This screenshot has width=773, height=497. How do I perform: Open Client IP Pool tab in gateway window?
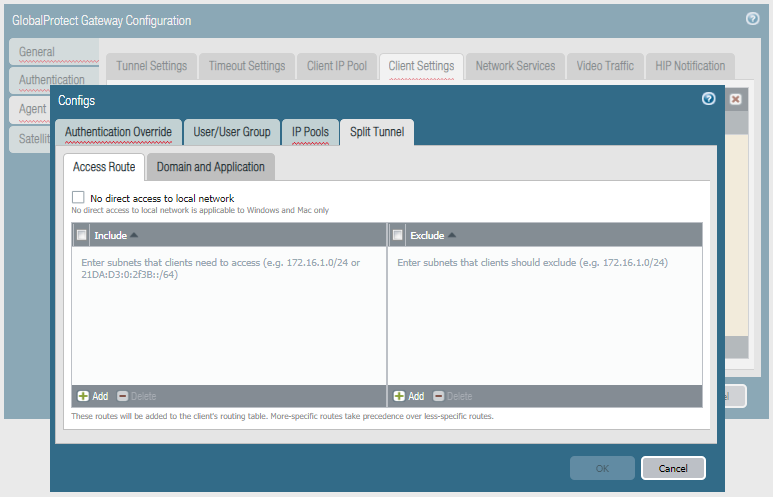click(337, 66)
